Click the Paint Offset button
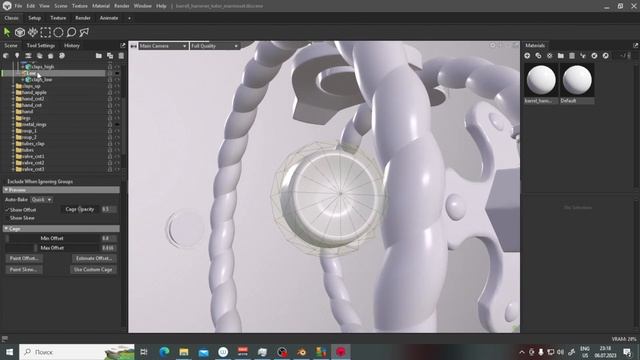The height and width of the screenshot is (360, 640). pos(24,258)
